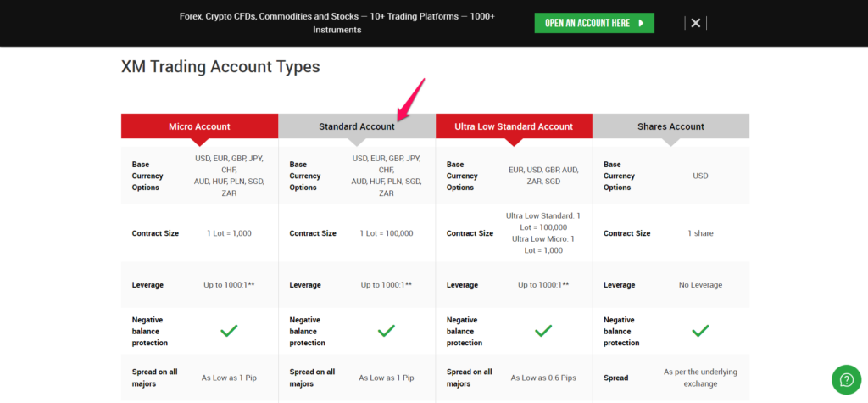Click Standard Account base currency list
Viewport: 868px width, 403px height.
click(x=387, y=176)
